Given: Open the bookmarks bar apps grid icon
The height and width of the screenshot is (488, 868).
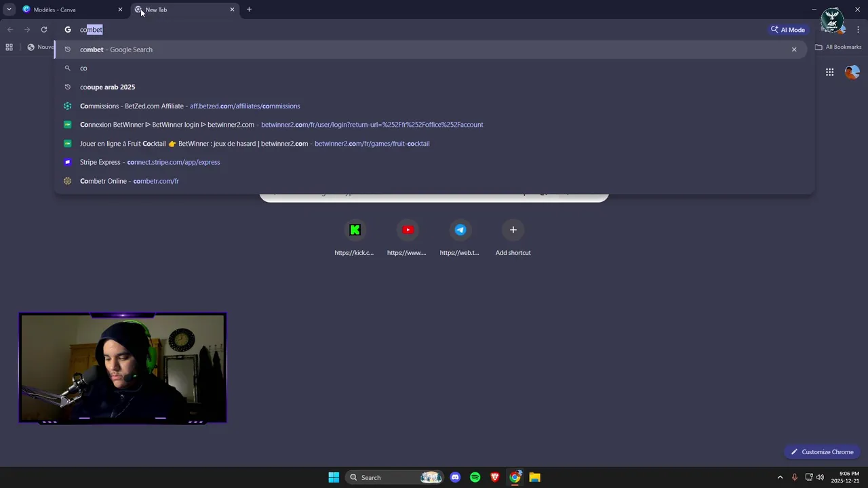Looking at the screenshot, I should tap(9, 47).
